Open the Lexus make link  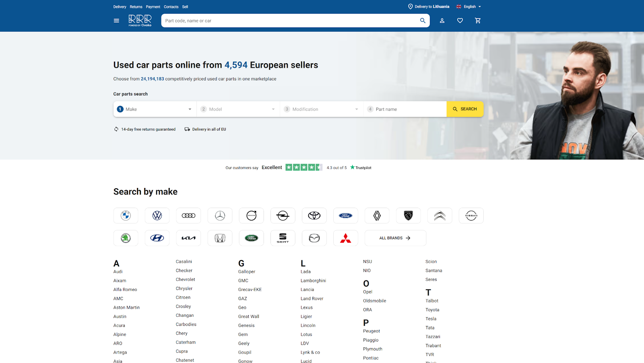pos(306,307)
